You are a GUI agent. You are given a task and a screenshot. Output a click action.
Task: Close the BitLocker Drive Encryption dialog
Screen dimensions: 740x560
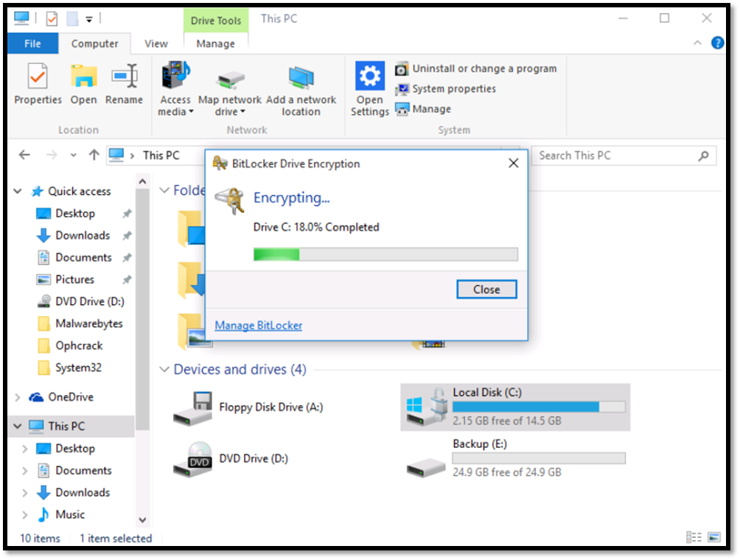tap(514, 164)
